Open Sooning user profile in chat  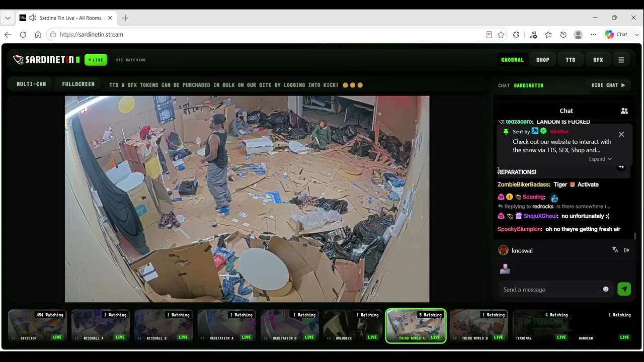click(533, 197)
